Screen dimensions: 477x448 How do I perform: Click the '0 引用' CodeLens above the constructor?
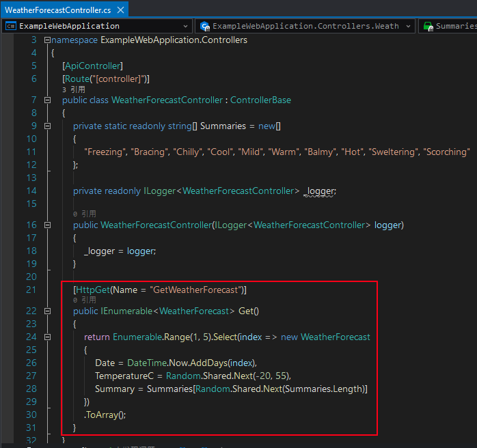85,214
